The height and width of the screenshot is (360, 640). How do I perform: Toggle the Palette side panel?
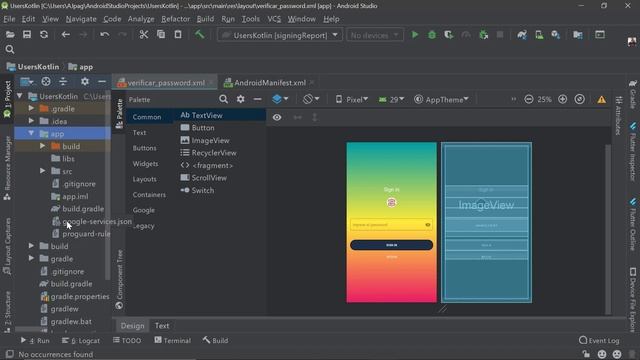coord(119,113)
